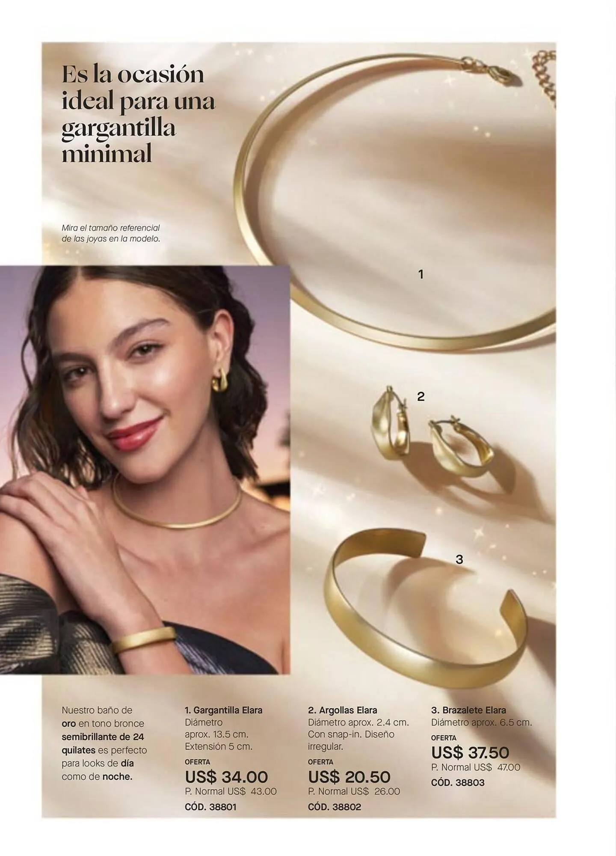The image size is (616, 856).
Task: Select the '1. Gargantilla Elara' product title
Action: [223, 710]
